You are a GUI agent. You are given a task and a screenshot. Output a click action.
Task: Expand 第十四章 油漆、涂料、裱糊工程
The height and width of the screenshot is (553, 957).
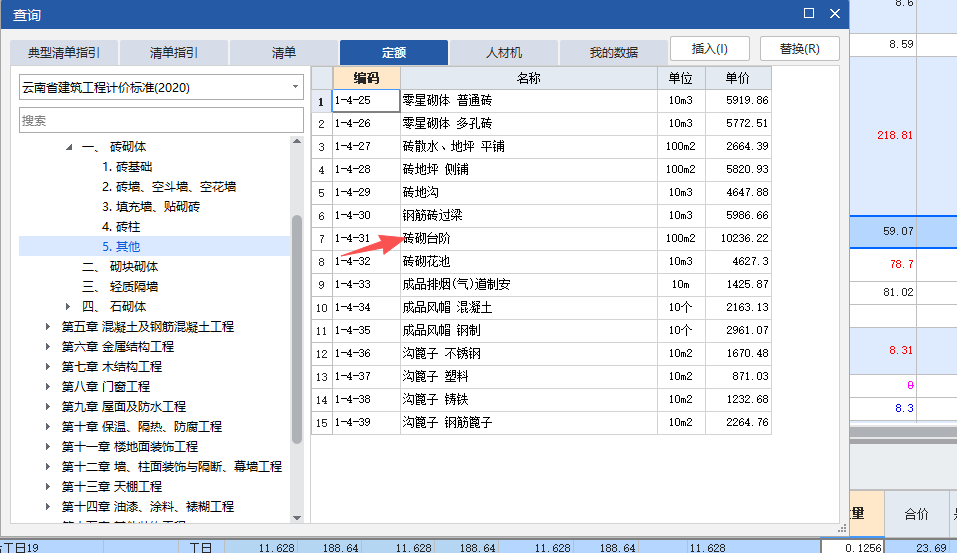pos(48,507)
